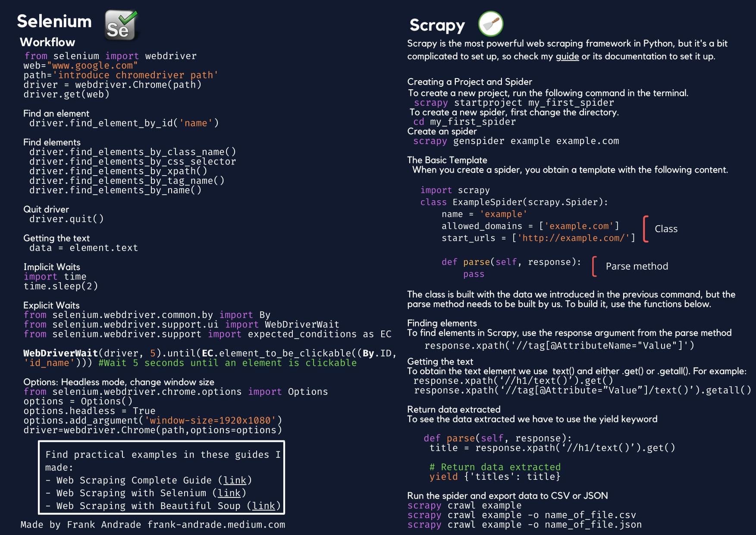Click the "Find an element" heading
Image resolution: width=756 pixels, height=535 pixels.
coord(56,113)
